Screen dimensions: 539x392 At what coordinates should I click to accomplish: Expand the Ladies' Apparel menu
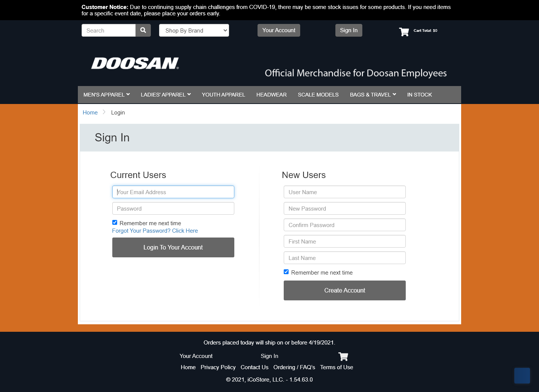(x=165, y=95)
